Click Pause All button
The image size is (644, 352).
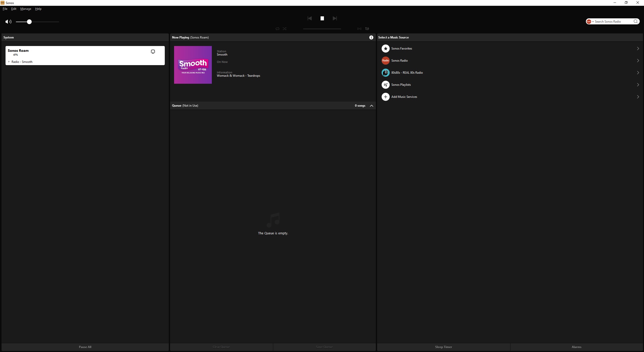(x=85, y=347)
